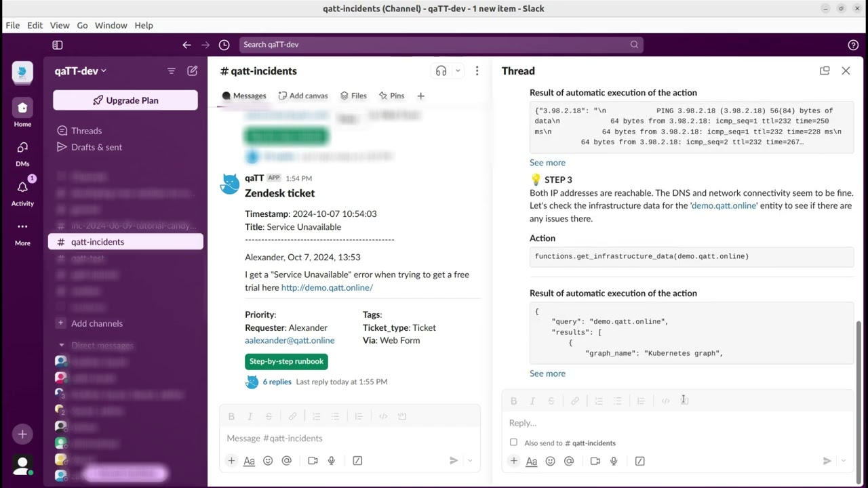Expand See more under the Kubernetes graph result

(547, 373)
